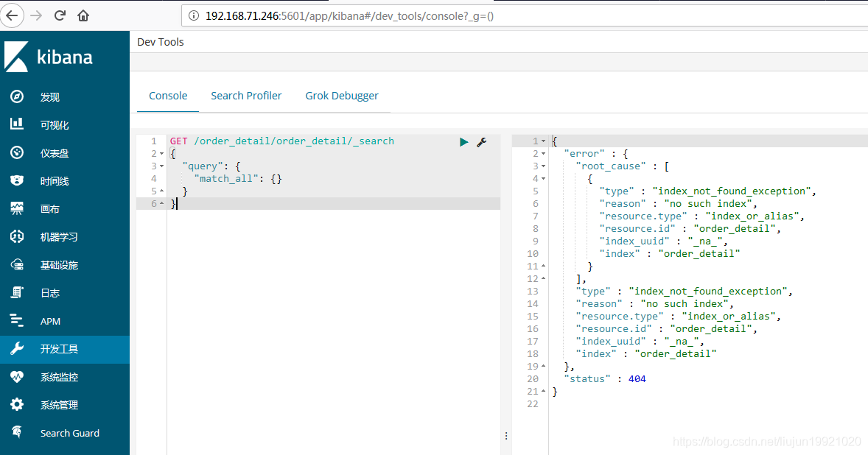868x455 pixels.
Task: Select 系统监控 menu label
Action: click(x=59, y=377)
